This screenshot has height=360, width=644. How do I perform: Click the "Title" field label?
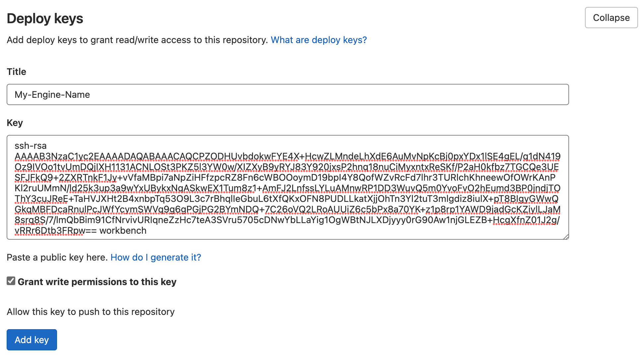17,72
